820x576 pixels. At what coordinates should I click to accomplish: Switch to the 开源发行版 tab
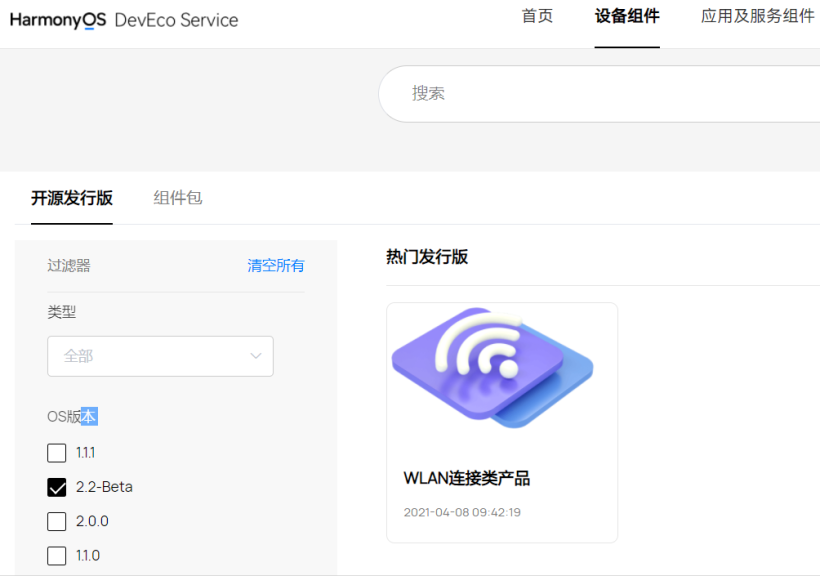pos(72,198)
